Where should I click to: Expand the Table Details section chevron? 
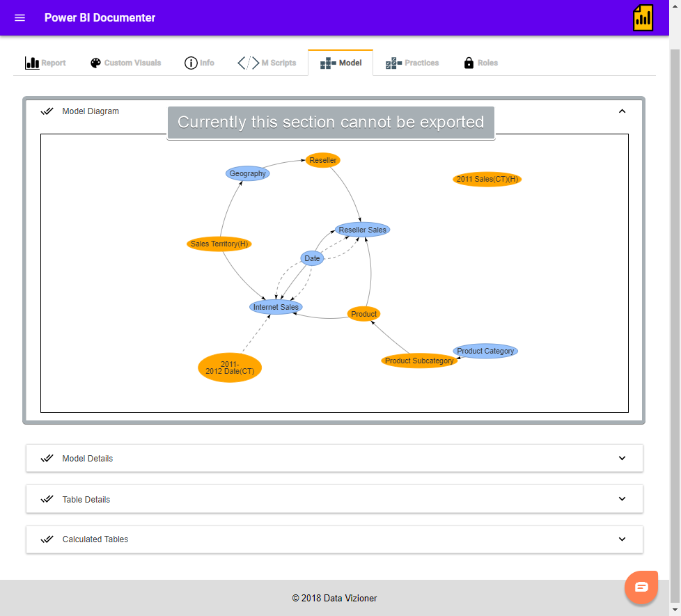tap(622, 499)
